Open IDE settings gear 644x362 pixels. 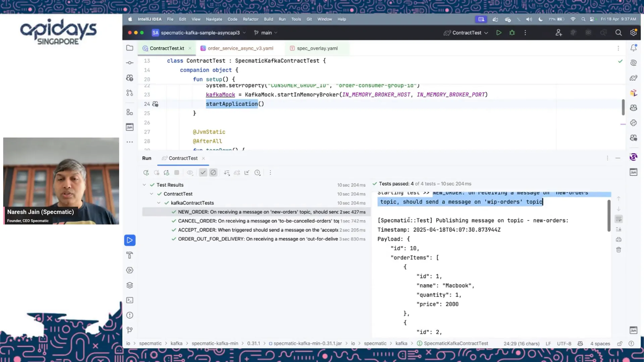click(x=633, y=33)
